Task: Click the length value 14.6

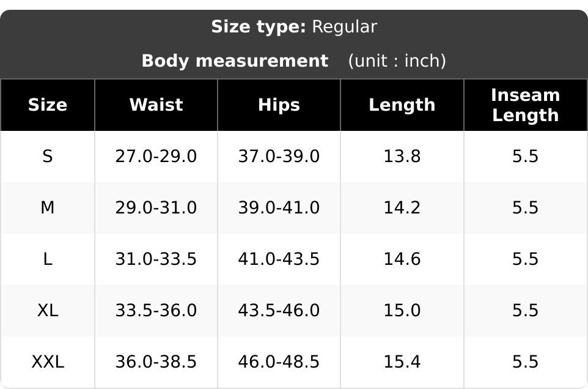Action: coord(402,259)
